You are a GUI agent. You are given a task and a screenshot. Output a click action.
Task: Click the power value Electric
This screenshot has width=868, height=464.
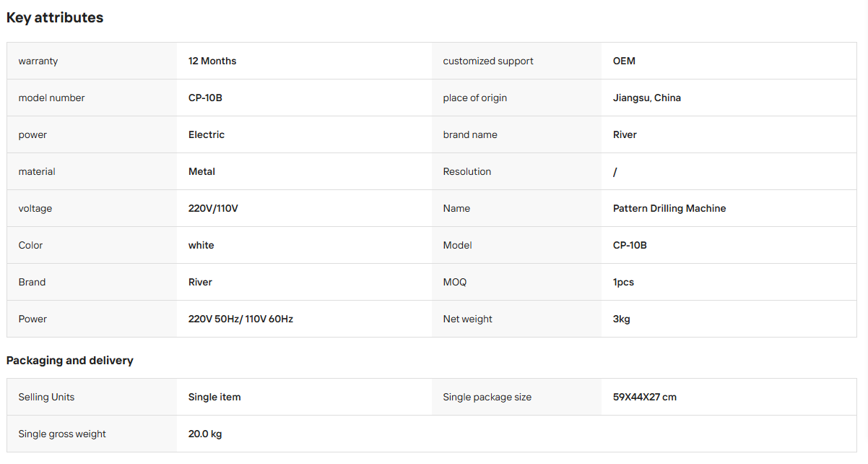click(x=207, y=134)
